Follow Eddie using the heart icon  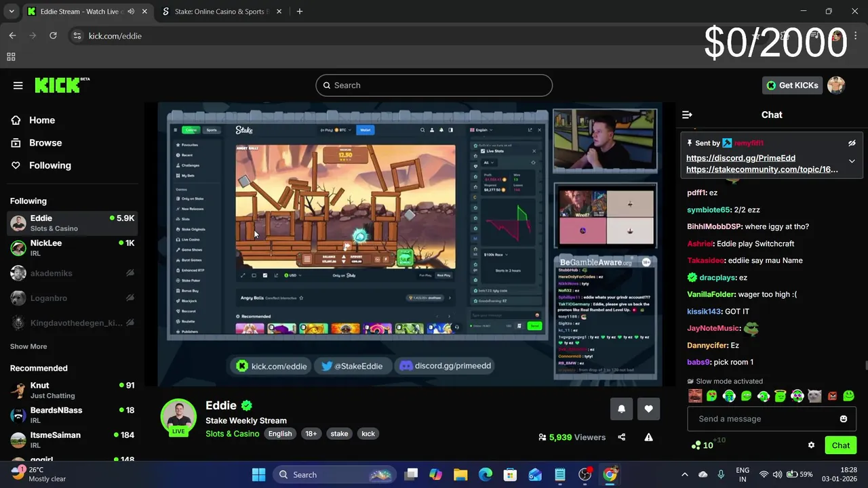click(x=648, y=409)
